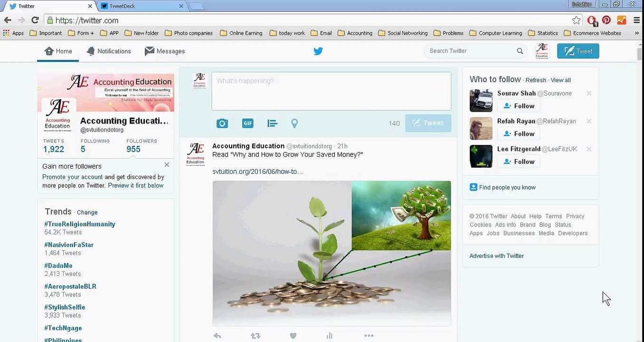Add location pin to the tweet
Image resolution: width=644 pixels, height=342 pixels.
[294, 123]
